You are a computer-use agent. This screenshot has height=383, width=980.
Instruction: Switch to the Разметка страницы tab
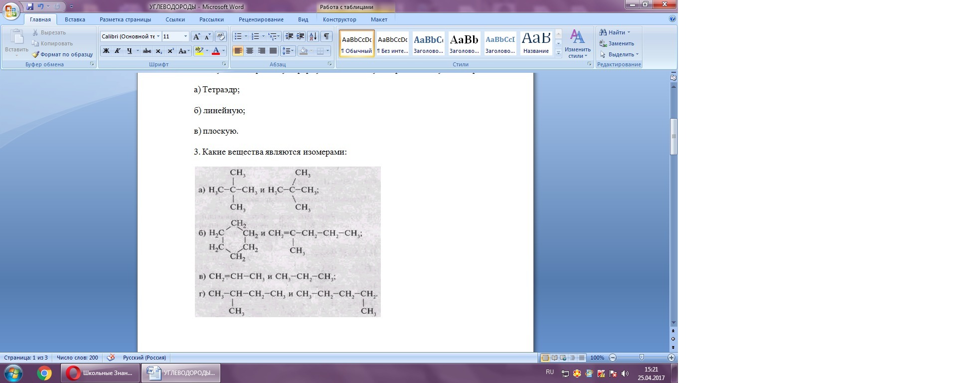click(125, 19)
